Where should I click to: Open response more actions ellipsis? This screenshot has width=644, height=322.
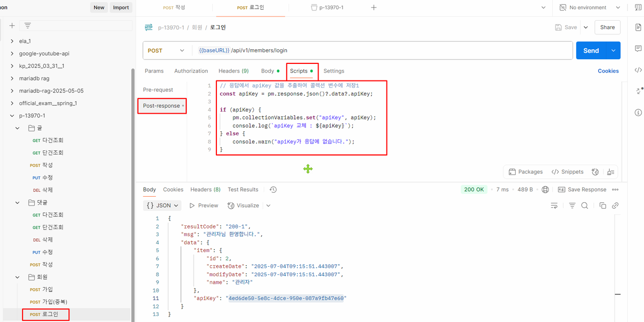[x=615, y=190]
